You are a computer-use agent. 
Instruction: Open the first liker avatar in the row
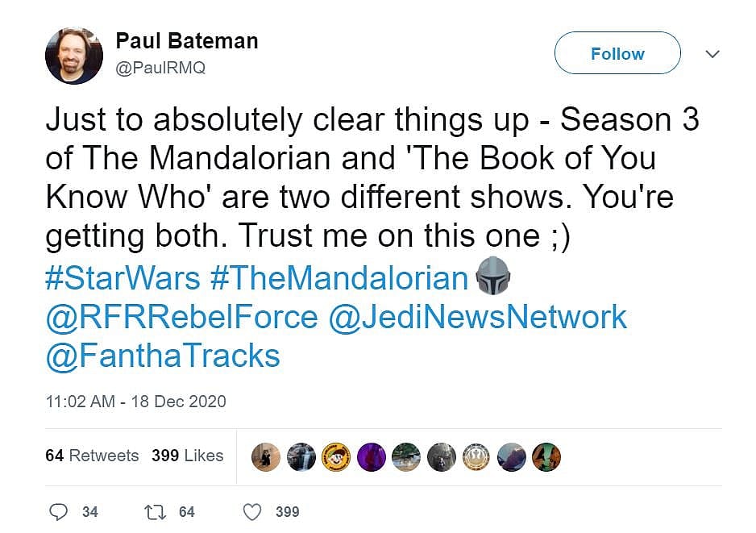pyautogui.click(x=267, y=457)
